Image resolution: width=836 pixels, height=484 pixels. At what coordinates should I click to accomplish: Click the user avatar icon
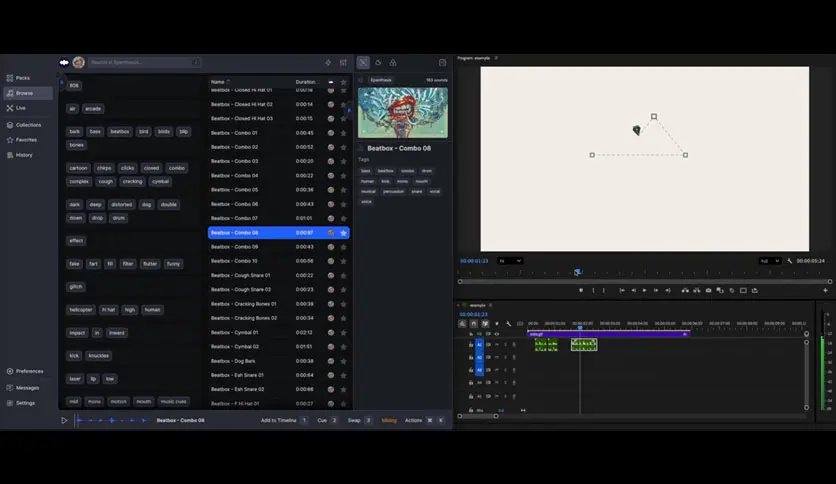click(78, 62)
